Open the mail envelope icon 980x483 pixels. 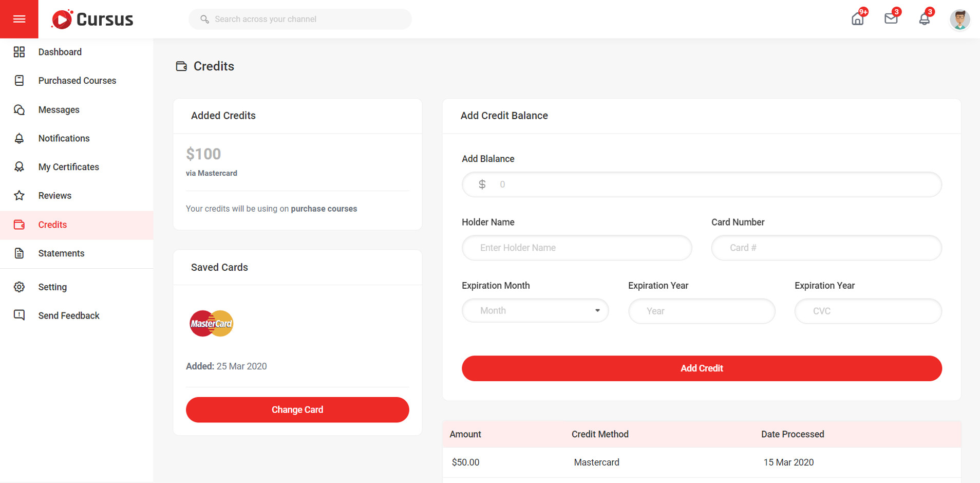click(891, 19)
